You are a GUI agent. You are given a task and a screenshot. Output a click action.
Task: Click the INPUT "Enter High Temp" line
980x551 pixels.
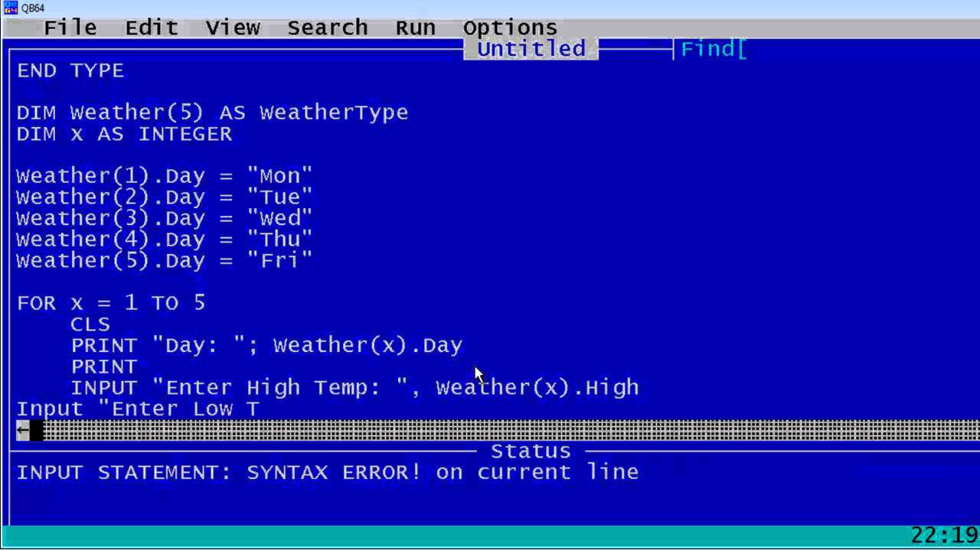[354, 388]
